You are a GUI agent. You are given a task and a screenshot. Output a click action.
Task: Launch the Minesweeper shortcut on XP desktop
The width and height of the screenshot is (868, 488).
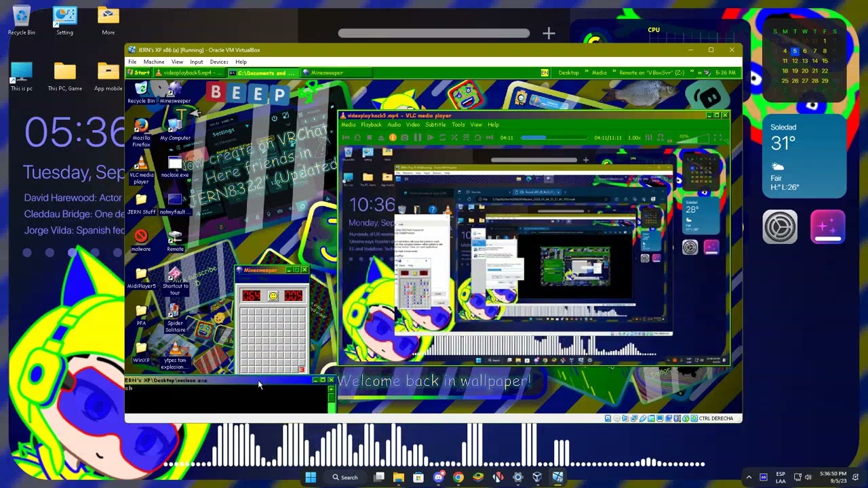click(175, 92)
